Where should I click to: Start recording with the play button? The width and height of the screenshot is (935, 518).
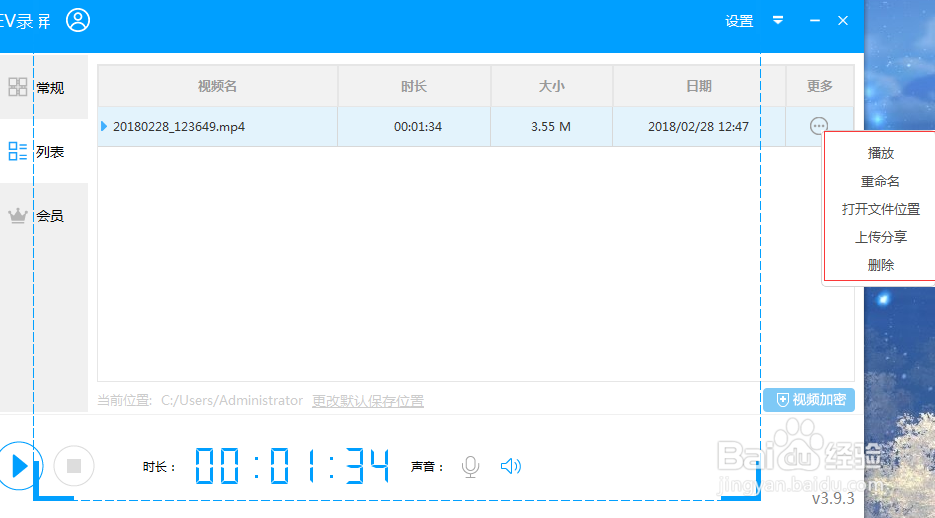point(20,466)
